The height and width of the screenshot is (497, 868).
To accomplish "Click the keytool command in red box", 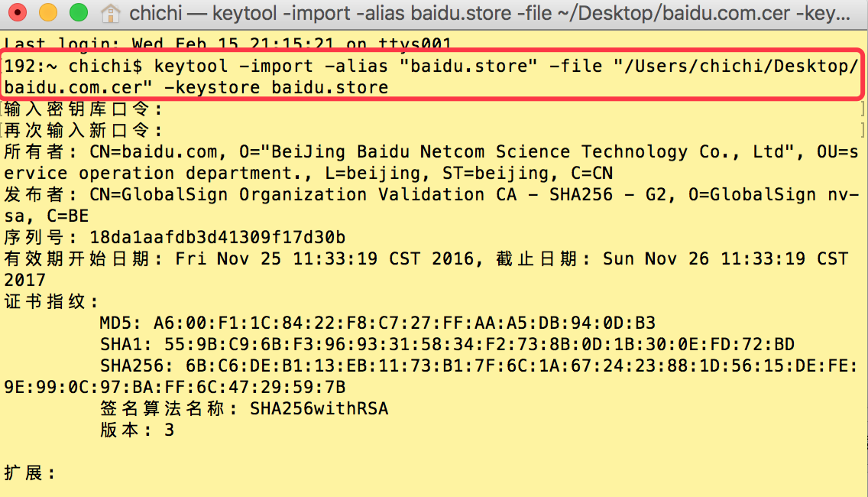I will click(x=431, y=76).
